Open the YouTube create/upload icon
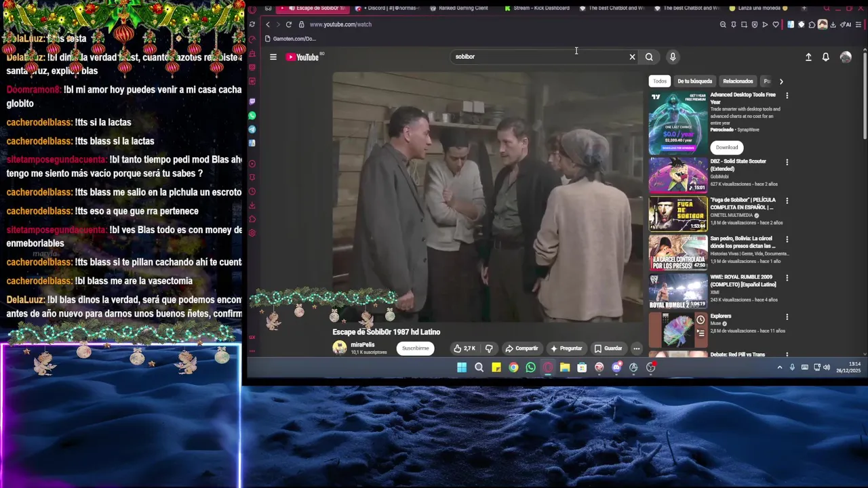868x488 pixels. (808, 57)
